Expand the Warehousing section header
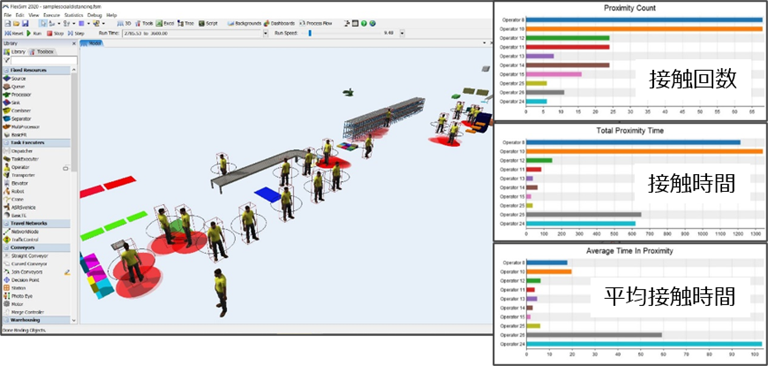 point(36,320)
